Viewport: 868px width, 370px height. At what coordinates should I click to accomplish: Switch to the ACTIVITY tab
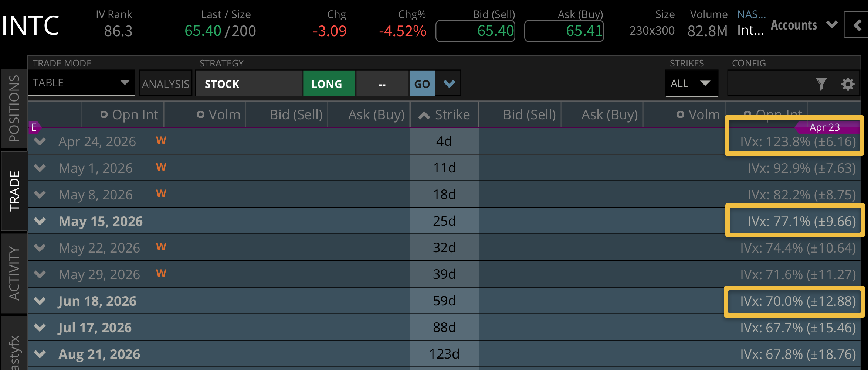tap(14, 273)
